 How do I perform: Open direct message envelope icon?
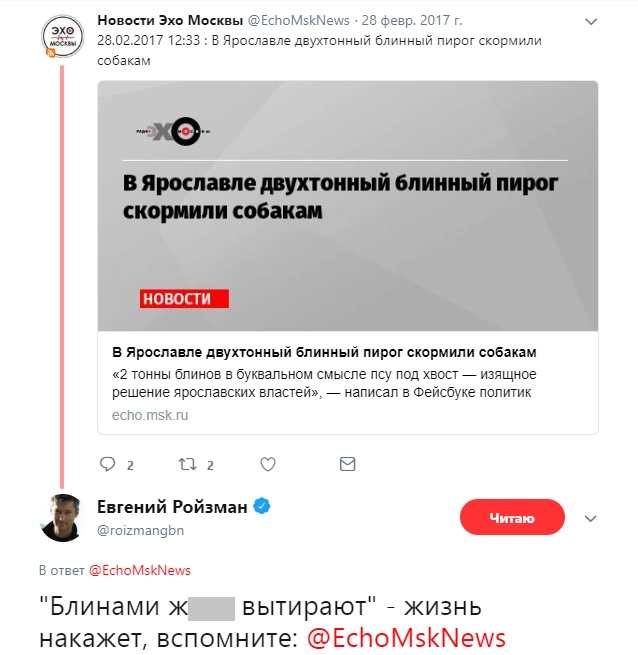coord(347,465)
